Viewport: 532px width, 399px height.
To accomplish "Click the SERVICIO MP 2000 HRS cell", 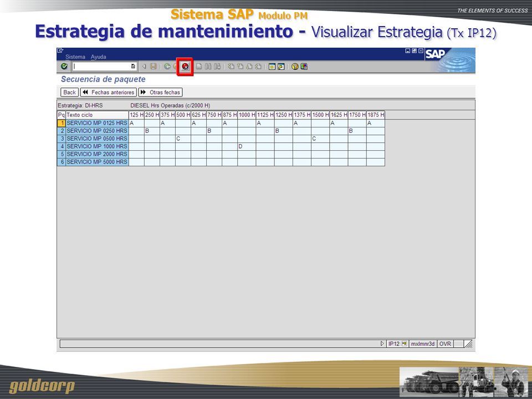I will click(x=97, y=155).
